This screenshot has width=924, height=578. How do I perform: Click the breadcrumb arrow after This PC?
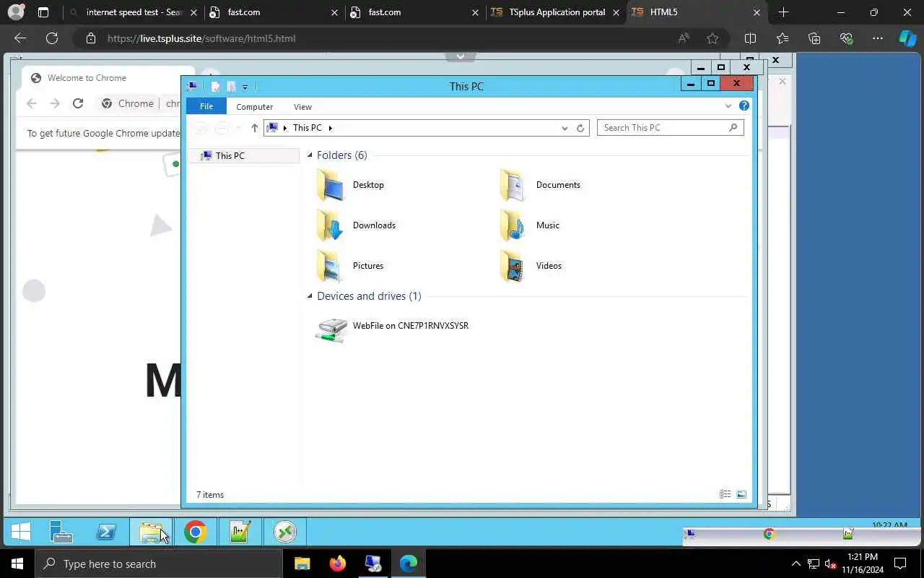[x=331, y=128]
